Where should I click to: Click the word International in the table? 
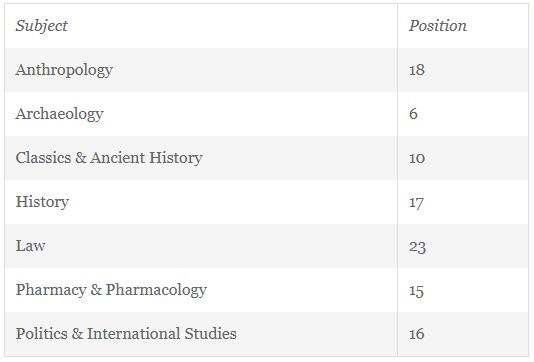point(134,334)
